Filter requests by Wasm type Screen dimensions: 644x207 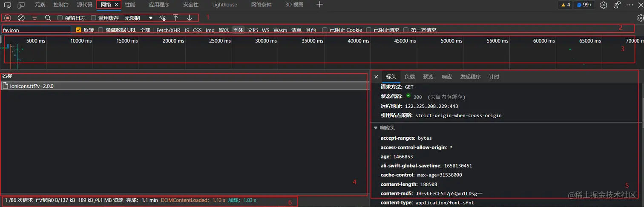(280, 30)
